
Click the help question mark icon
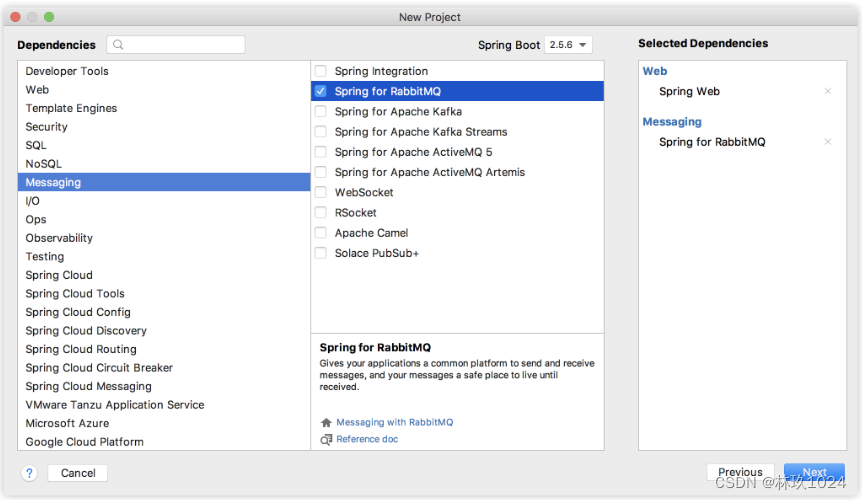(29, 473)
